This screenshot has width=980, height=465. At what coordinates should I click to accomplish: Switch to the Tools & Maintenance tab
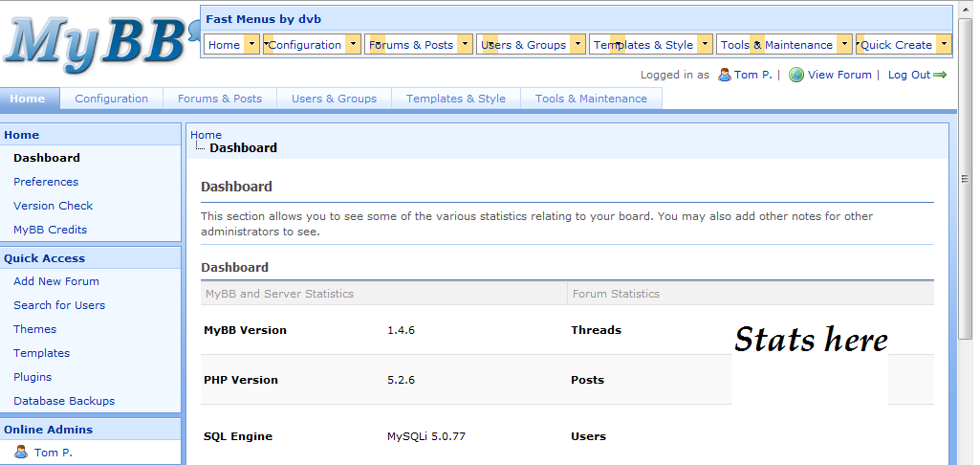591,99
